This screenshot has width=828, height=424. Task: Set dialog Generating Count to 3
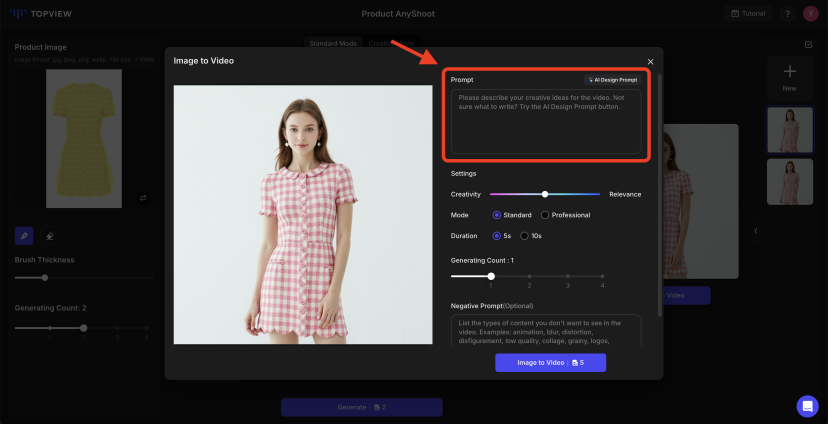568,276
